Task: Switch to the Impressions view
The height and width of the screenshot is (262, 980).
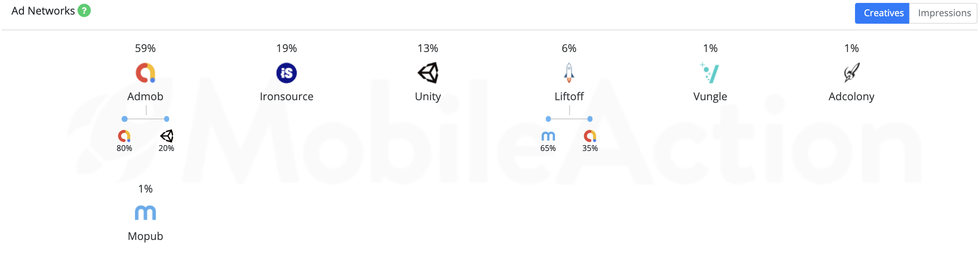Action: [944, 13]
